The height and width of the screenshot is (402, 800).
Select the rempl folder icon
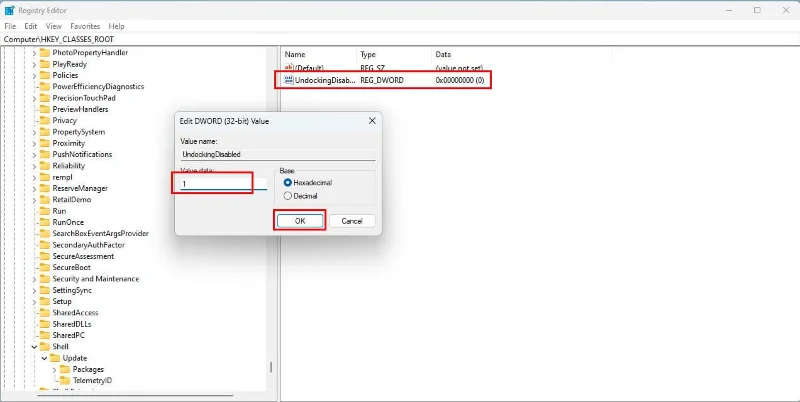pyautogui.click(x=44, y=177)
